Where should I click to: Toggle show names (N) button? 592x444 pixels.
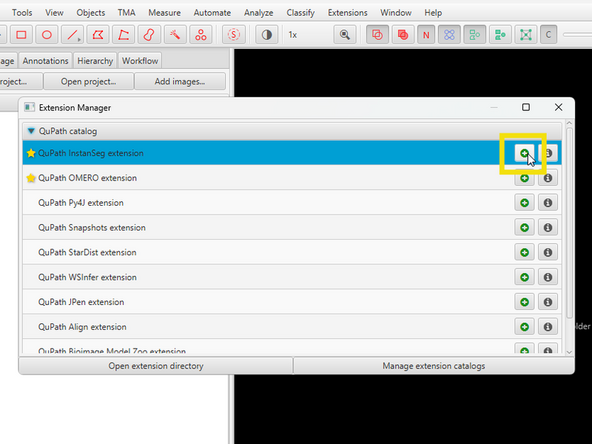click(x=426, y=35)
